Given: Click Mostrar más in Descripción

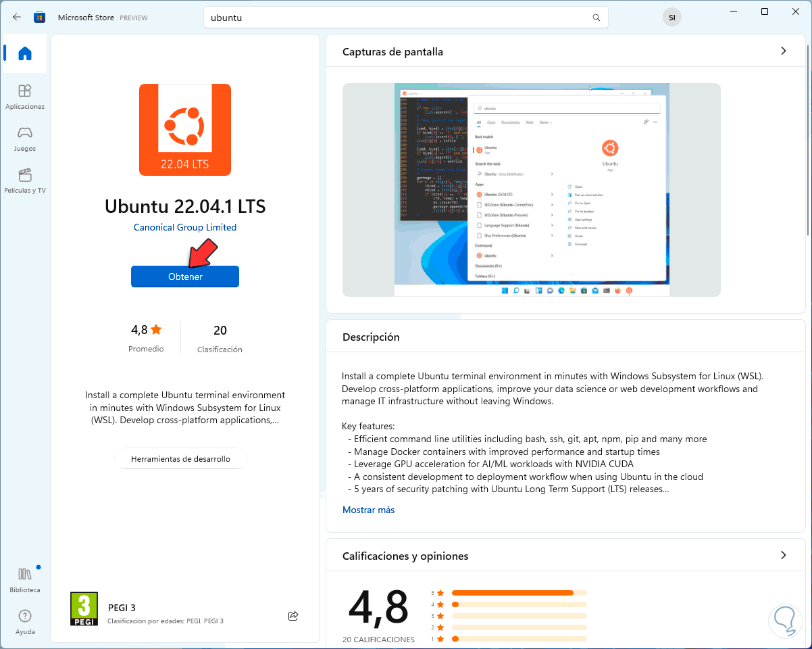Looking at the screenshot, I should [x=369, y=510].
